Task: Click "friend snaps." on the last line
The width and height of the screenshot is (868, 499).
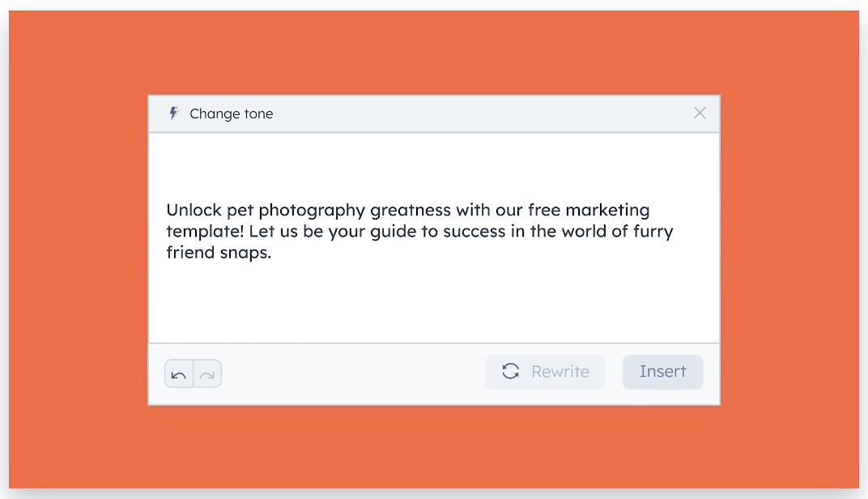Action: [219, 253]
